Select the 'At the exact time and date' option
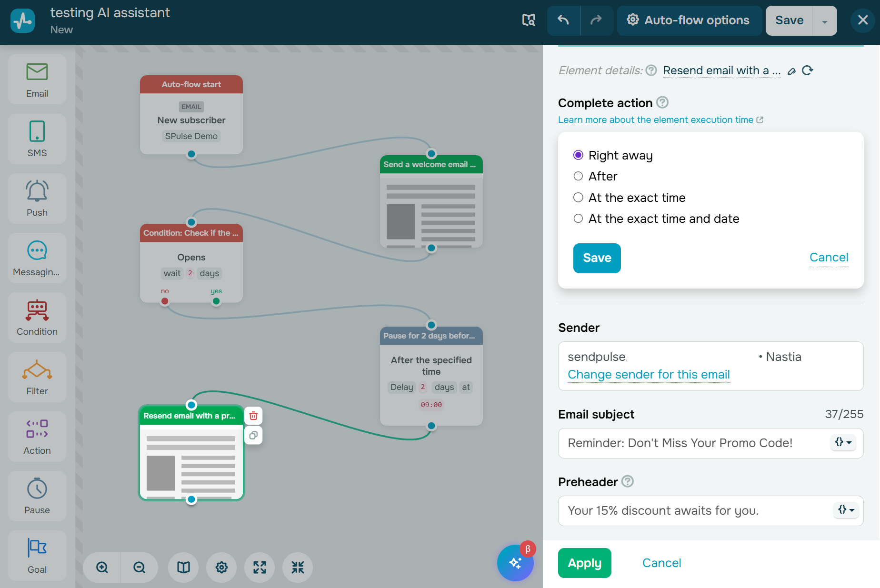 578,218
